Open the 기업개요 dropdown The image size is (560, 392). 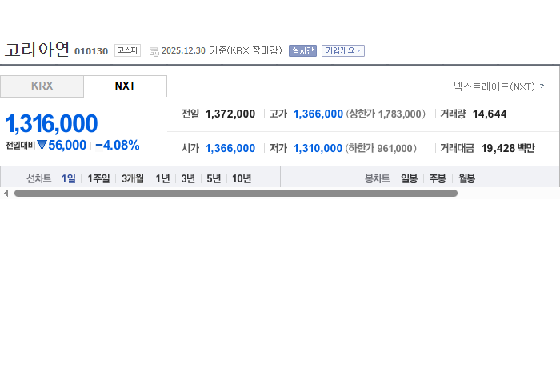343,50
